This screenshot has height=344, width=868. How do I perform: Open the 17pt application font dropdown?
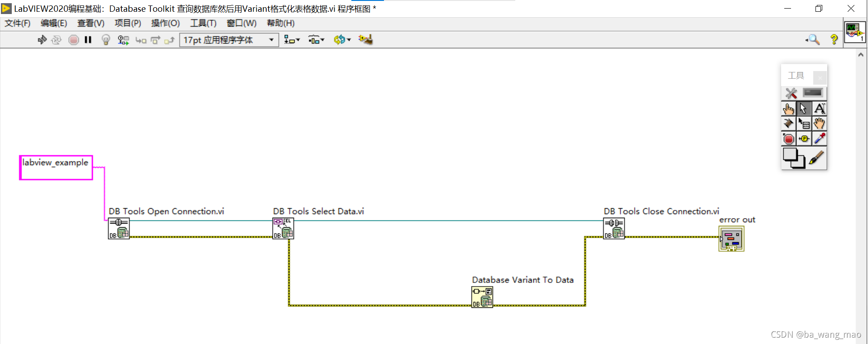pos(229,40)
